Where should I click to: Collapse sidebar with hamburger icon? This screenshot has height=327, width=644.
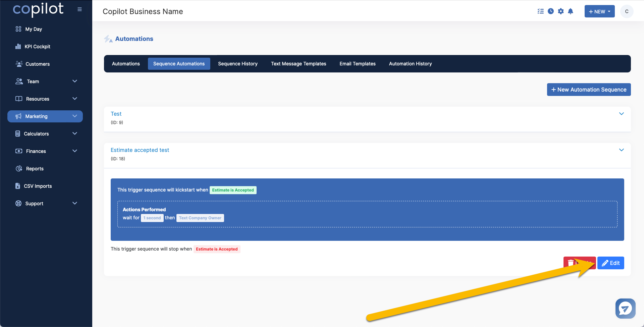pyautogui.click(x=79, y=9)
